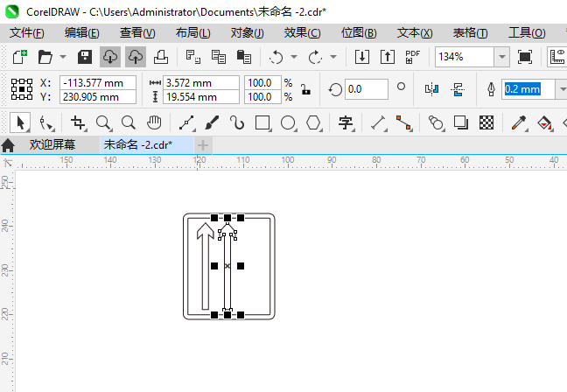Click the plus button to add a document tab

point(203,145)
